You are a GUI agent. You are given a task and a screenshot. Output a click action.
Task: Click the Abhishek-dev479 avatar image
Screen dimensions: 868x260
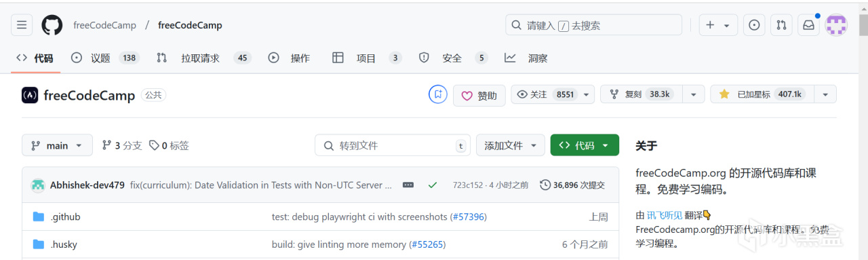click(38, 185)
